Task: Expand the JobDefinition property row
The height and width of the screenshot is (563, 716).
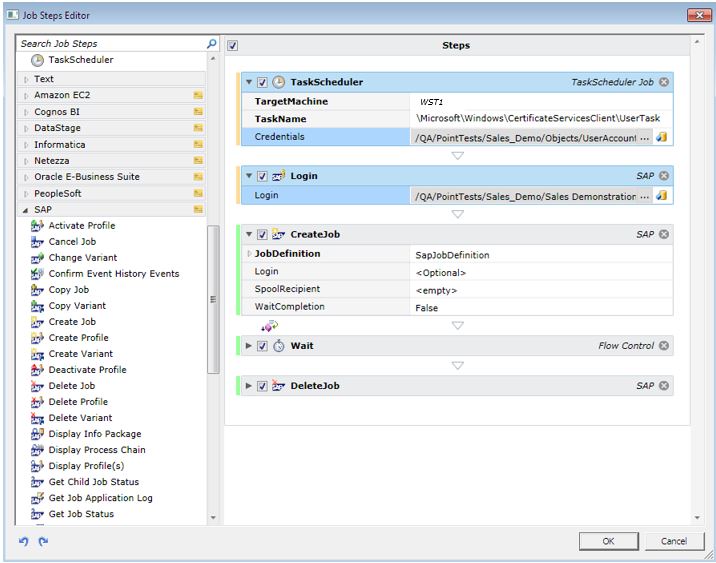Action: [x=249, y=254]
